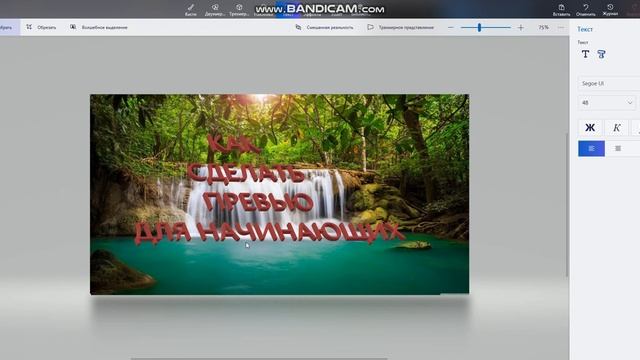The height and width of the screenshot is (360, 640).
Task: Open the font size 48 dropdown
Action: point(607,103)
